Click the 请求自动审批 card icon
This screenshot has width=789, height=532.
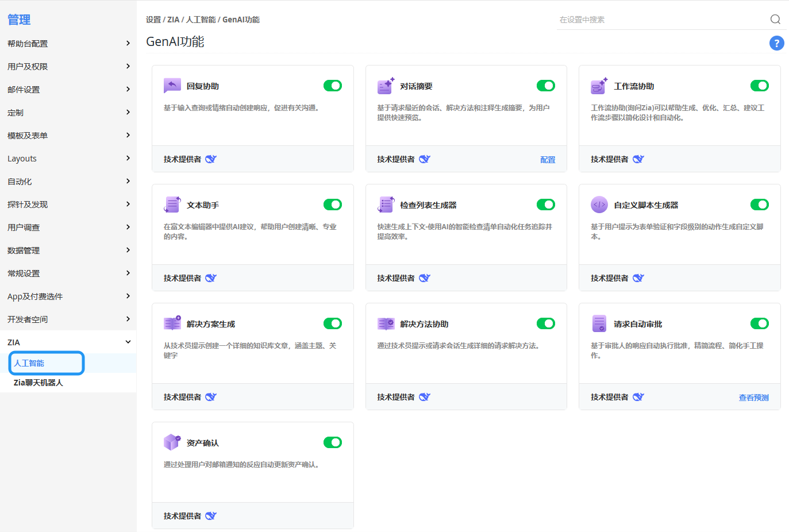[x=599, y=323]
